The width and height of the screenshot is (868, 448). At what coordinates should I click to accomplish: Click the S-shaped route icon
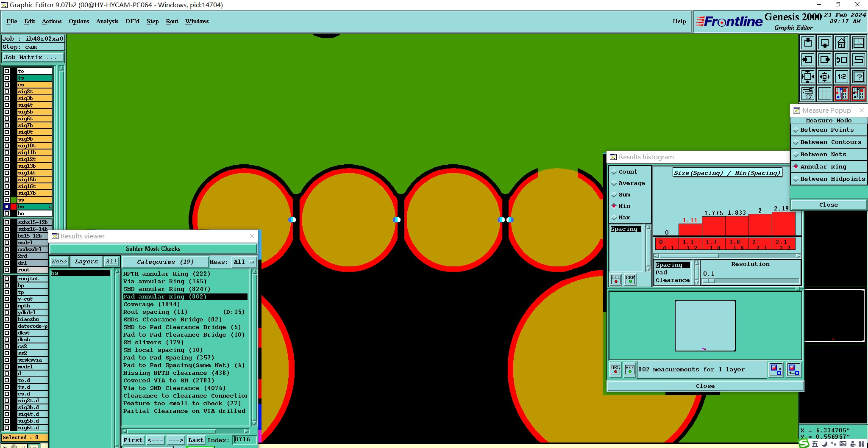[859, 60]
